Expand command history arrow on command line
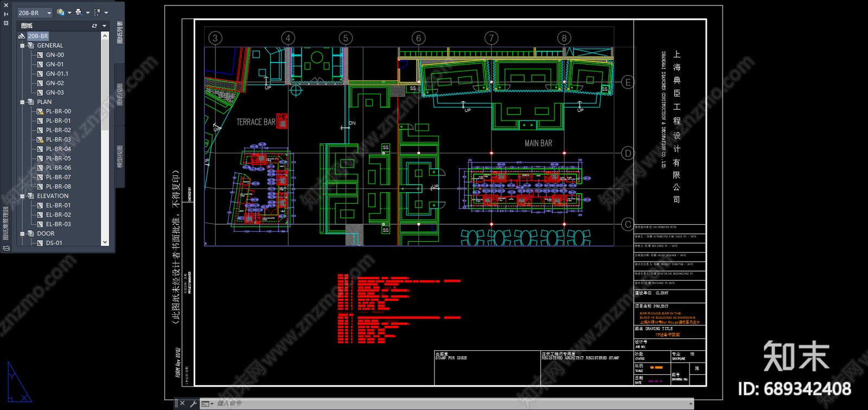The width and height of the screenshot is (868, 410). (x=691, y=403)
